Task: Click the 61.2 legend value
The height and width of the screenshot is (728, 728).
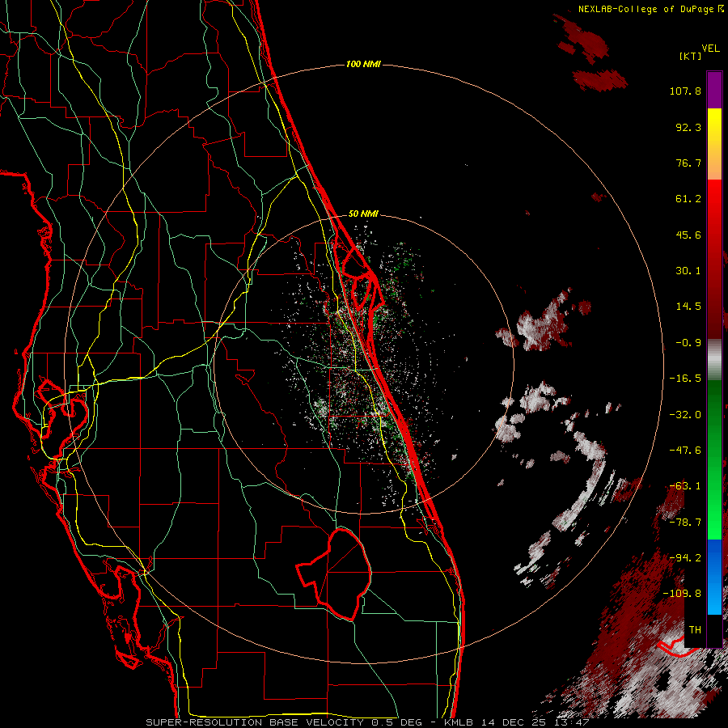Action: point(688,199)
